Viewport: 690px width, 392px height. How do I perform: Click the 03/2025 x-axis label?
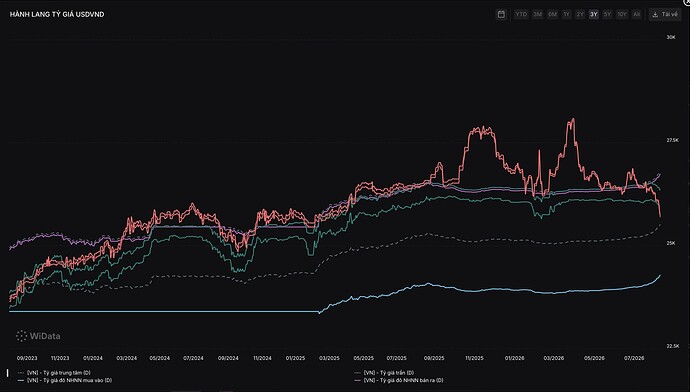(329, 358)
